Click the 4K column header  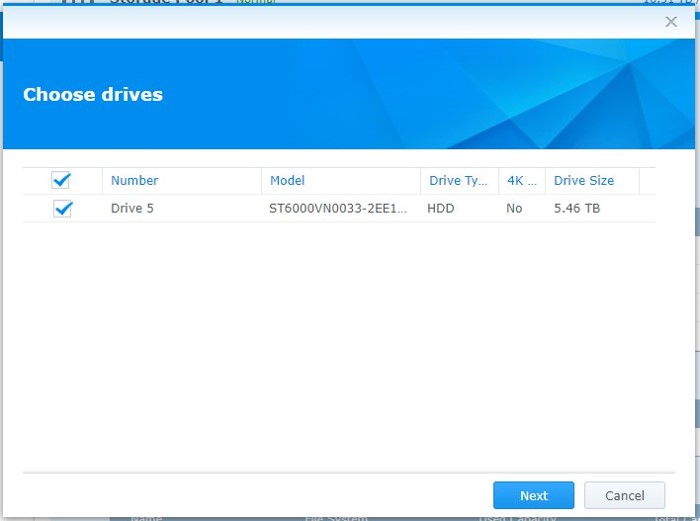point(522,180)
